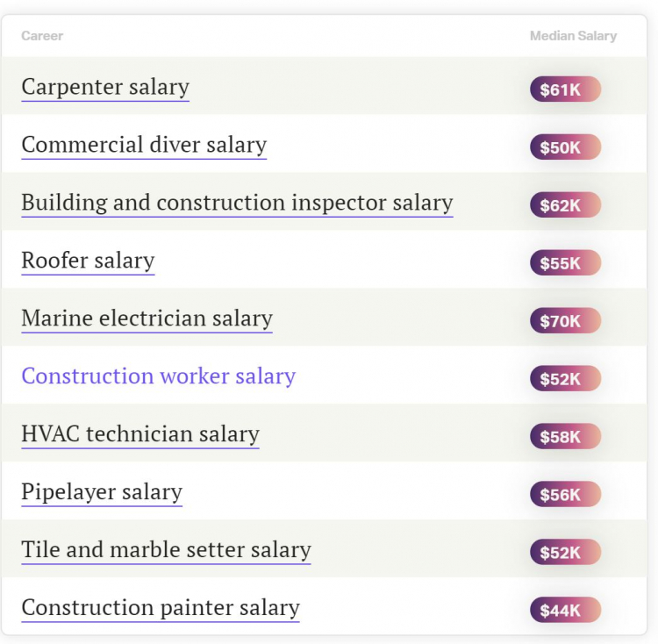Open the HVAC technician salary link
This screenshot has height=644, width=658.
pos(140,434)
